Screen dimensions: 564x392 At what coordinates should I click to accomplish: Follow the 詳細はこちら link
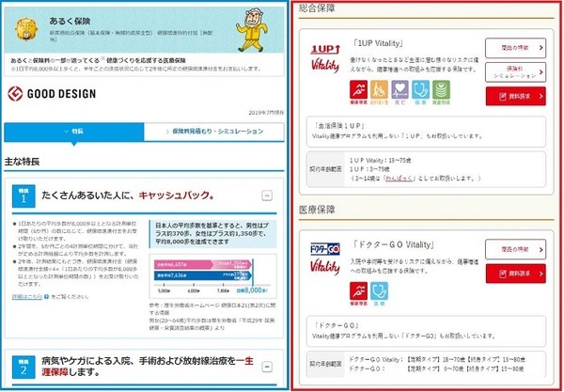27,297
